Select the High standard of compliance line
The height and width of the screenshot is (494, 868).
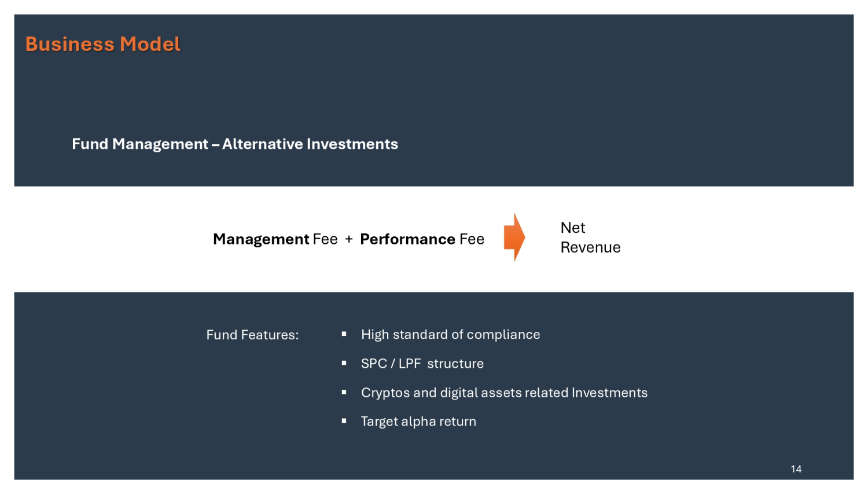click(x=450, y=335)
